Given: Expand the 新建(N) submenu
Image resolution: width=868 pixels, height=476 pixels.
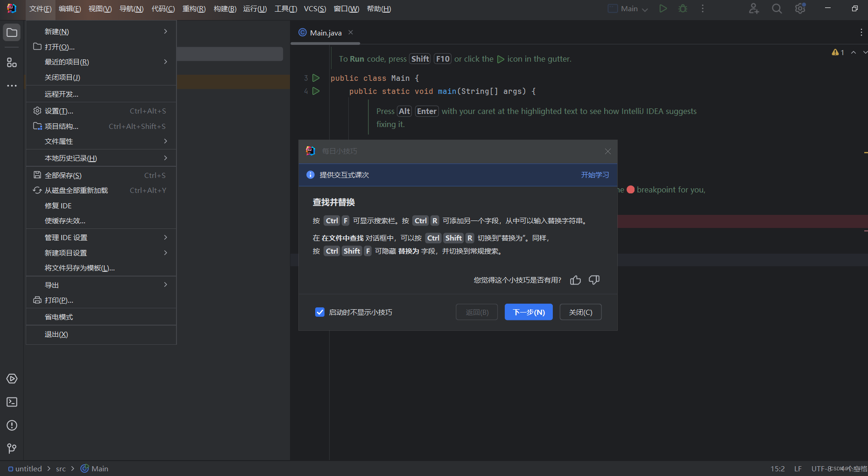Looking at the screenshot, I should (101, 31).
